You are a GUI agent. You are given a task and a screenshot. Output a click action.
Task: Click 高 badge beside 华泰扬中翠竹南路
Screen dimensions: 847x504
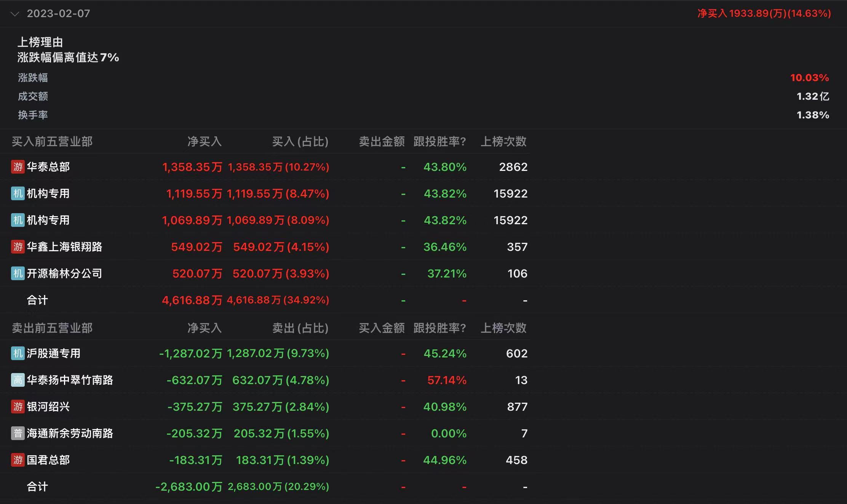[18, 380]
